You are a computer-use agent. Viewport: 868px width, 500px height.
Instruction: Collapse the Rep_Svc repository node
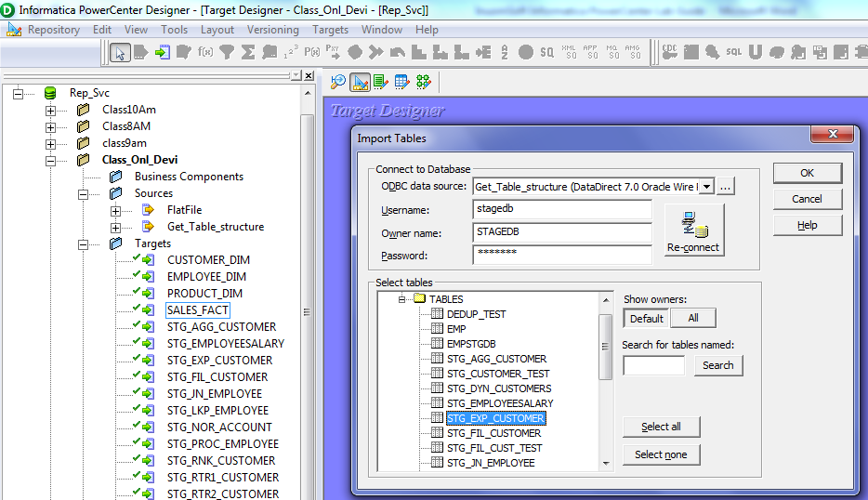coord(19,94)
